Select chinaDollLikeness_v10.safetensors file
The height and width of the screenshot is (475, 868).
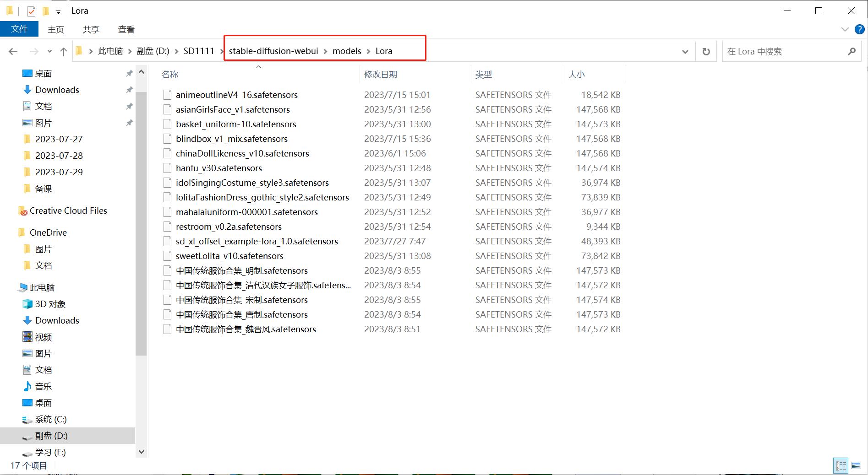[x=242, y=153]
